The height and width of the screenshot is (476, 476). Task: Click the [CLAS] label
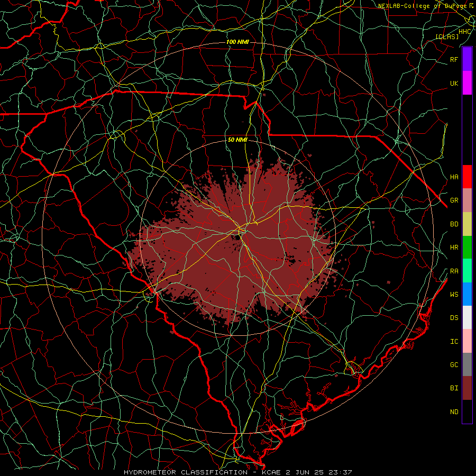[447, 36]
